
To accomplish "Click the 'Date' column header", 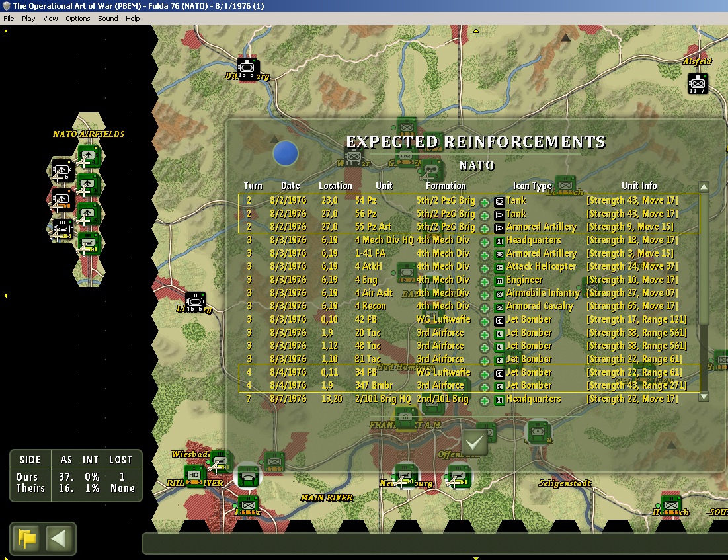I will coord(291,186).
